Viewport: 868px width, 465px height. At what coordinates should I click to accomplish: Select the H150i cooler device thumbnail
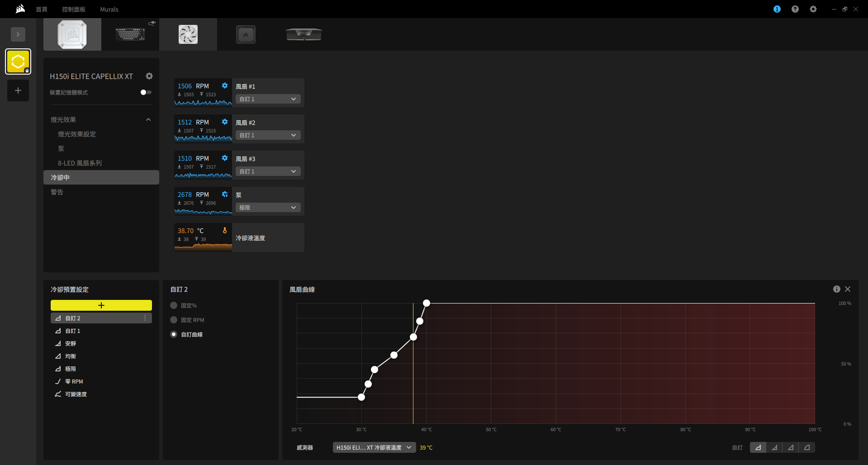coord(72,34)
